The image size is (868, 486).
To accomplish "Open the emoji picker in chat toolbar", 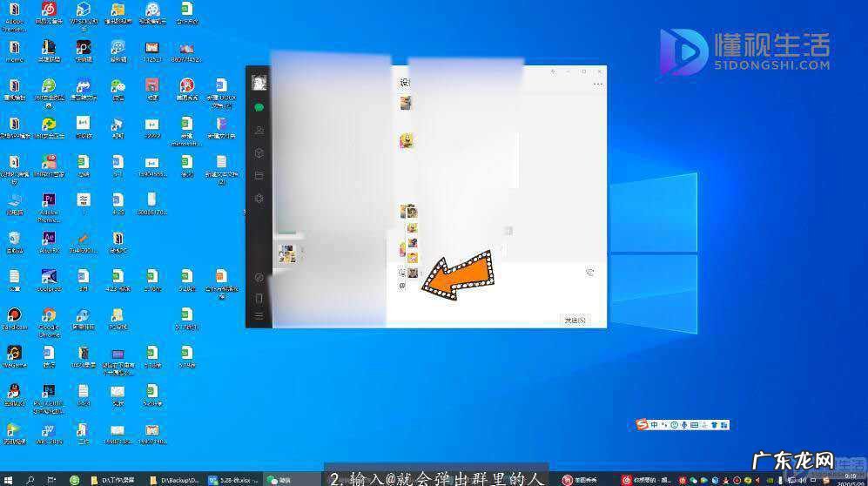I will 402,273.
